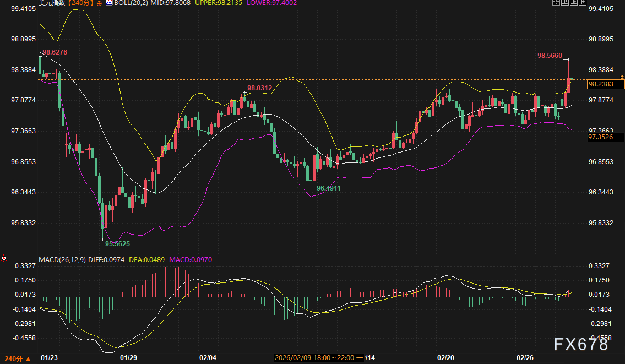Click the 95.5625 low price marker
Image resolution: width=625 pixels, height=364 pixels.
(118, 243)
